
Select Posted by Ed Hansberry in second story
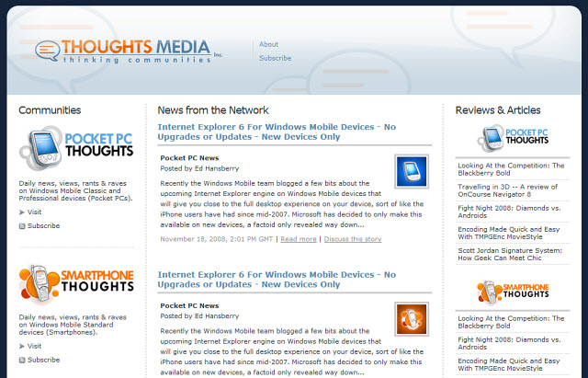pyautogui.click(x=199, y=316)
